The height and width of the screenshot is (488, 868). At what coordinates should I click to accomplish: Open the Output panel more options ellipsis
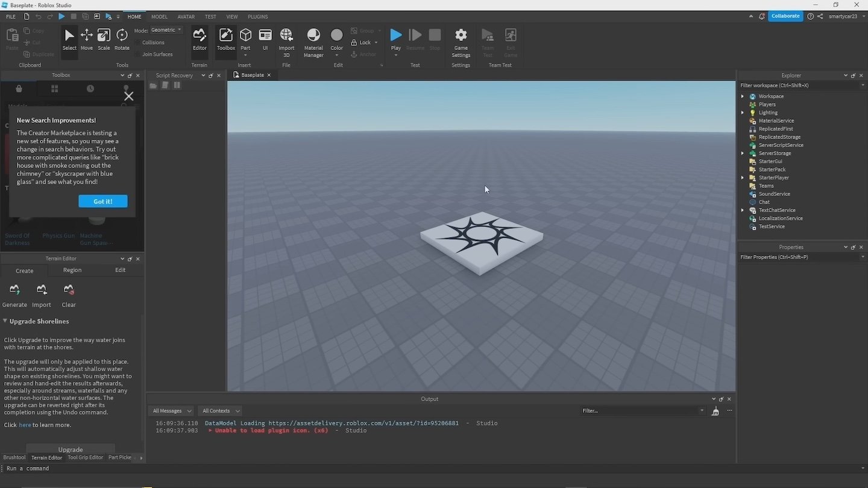point(729,411)
